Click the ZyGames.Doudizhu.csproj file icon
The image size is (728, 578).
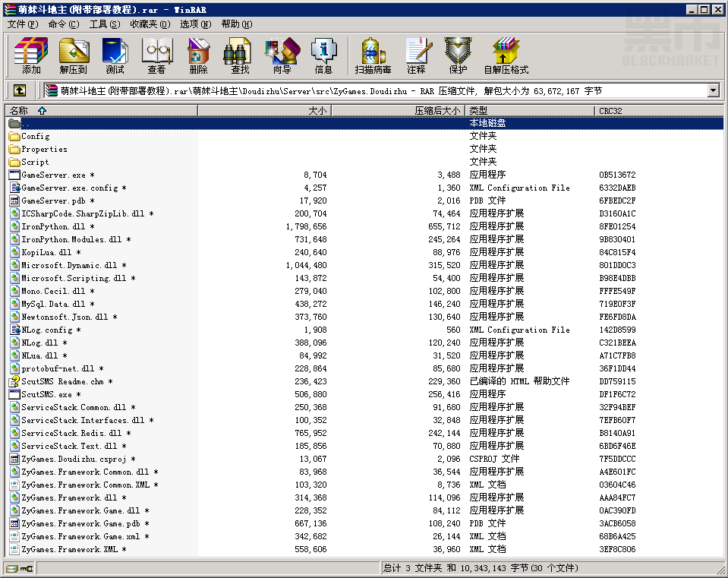pyautogui.click(x=14, y=459)
